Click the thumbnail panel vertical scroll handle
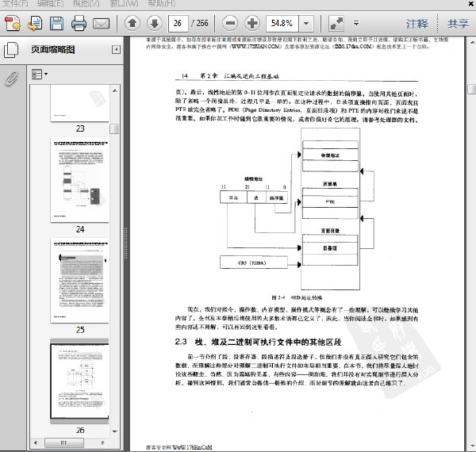 pyautogui.click(x=114, y=128)
